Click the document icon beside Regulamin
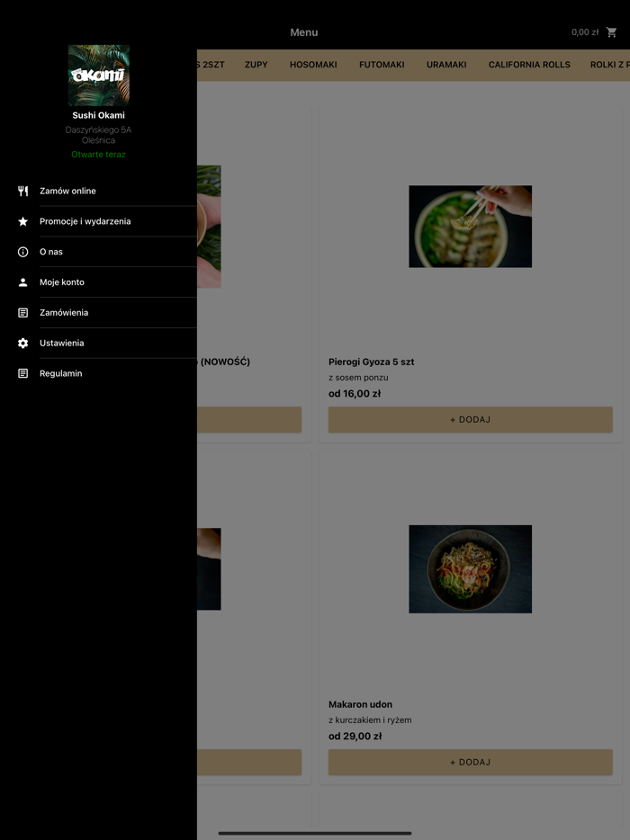630x840 pixels. click(22, 373)
